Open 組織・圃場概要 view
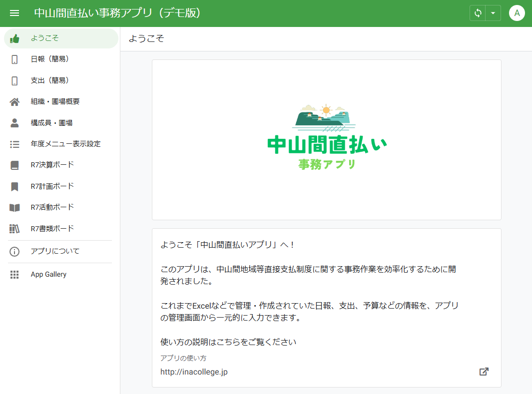 tap(61, 102)
